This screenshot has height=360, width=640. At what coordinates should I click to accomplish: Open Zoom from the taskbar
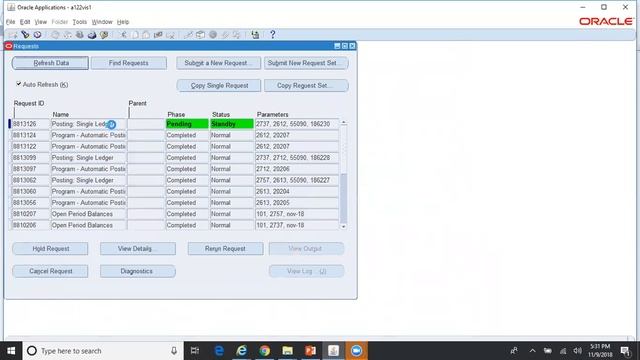click(356, 351)
